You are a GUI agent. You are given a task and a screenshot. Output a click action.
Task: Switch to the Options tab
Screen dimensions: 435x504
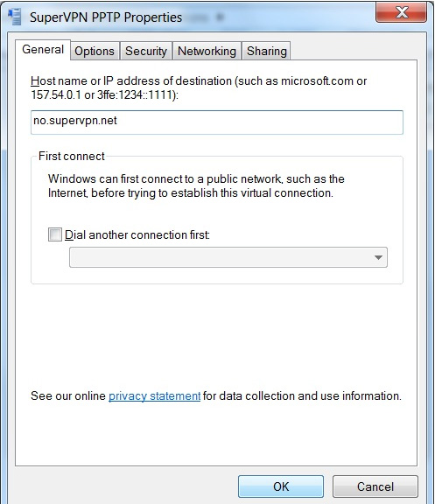95,51
